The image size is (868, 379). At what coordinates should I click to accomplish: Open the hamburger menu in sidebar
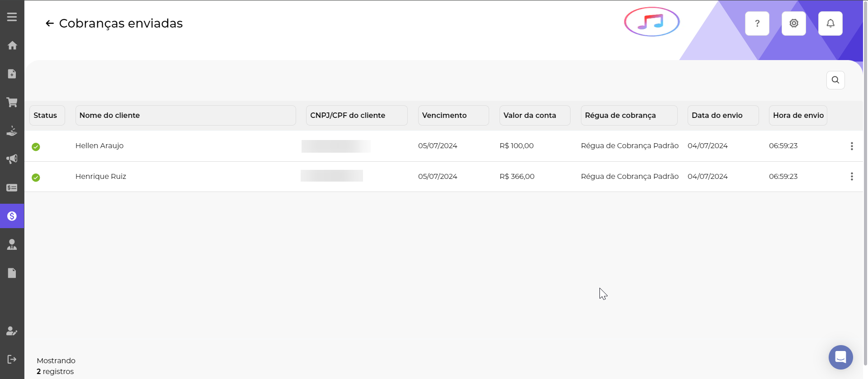[x=12, y=17]
